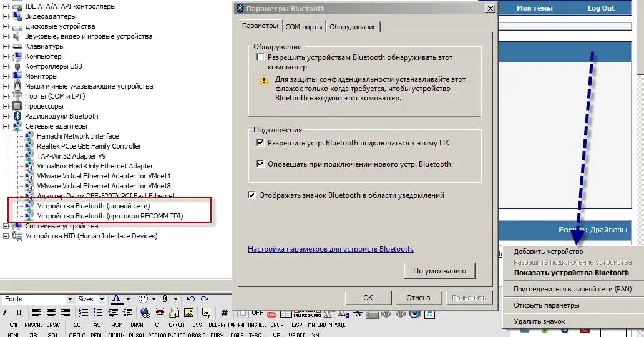Image resolution: width=644 pixels, height=337 pixels.
Task: Open attachment dropdown arrow beside paperclip
Action: pyautogui.click(x=175, y=299)
